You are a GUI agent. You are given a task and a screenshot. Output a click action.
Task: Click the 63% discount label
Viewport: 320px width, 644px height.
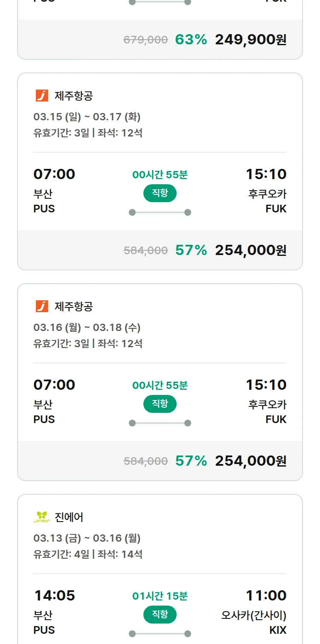[x=191, y=40]
